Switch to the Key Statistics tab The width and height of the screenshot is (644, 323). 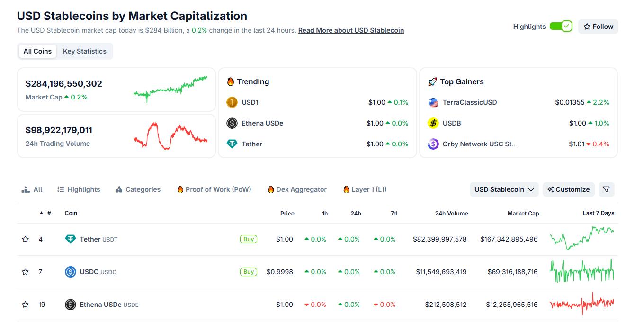[84, 51]
